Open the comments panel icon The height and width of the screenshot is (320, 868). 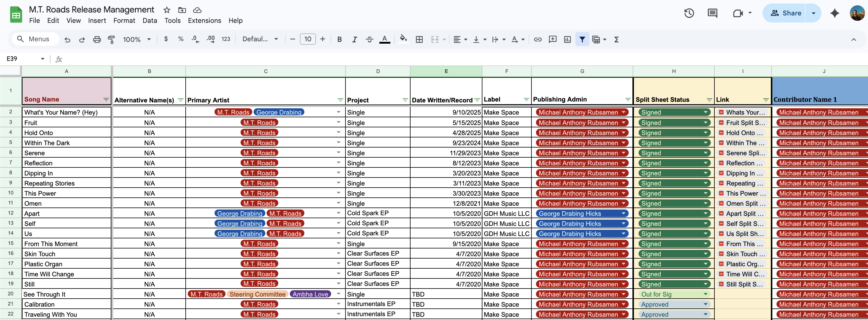712,13
